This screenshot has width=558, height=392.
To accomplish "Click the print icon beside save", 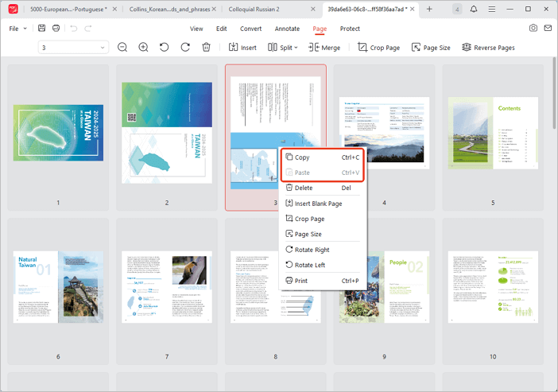I will pos(56,29).
